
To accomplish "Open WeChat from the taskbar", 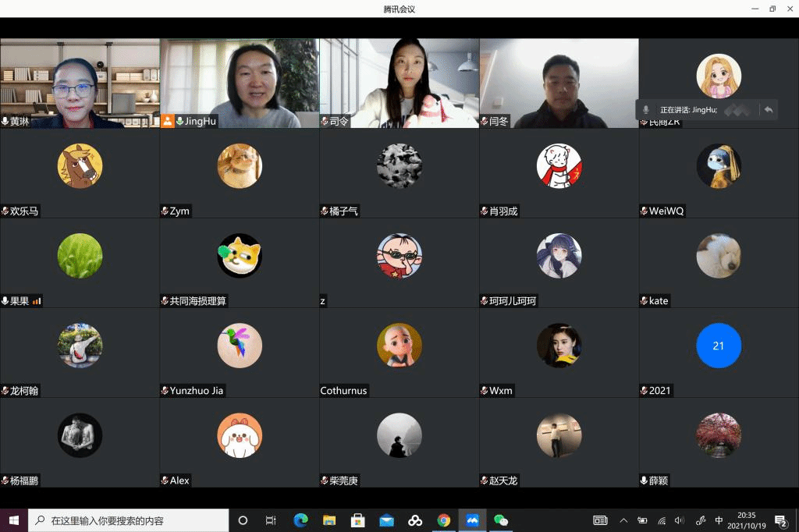I will coord(501,520).
